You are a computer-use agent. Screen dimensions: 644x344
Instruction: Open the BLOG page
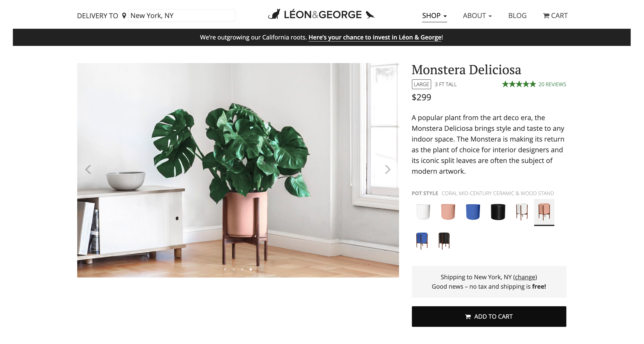[517, 15]
